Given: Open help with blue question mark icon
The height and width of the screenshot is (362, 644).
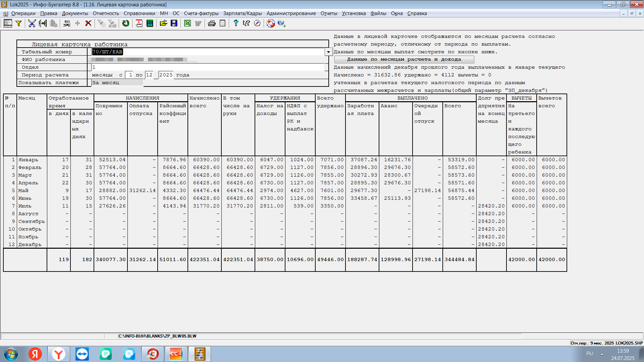Looking at the screenshot, I should (x=236, y=23).
